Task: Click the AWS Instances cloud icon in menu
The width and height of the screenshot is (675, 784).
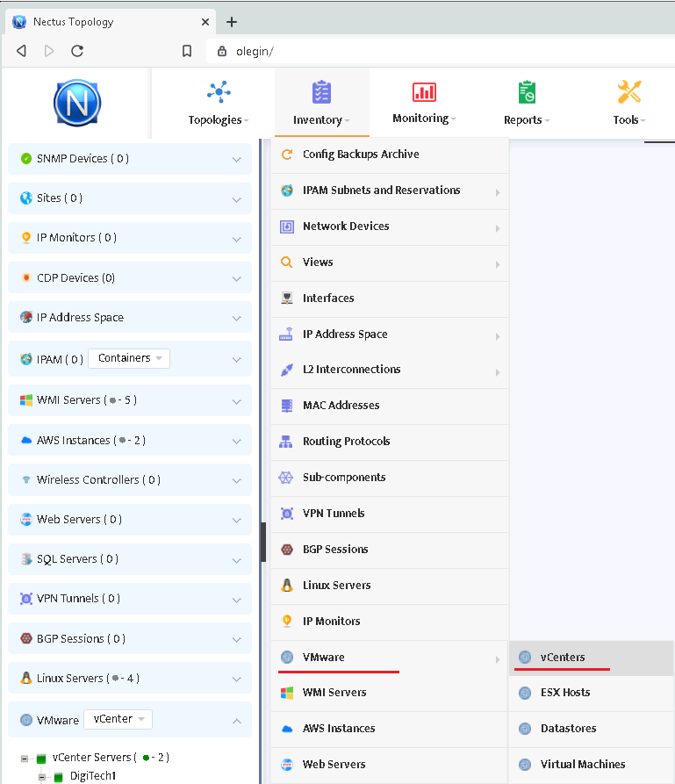Action: pyautogui.click(x=287, y=729)
